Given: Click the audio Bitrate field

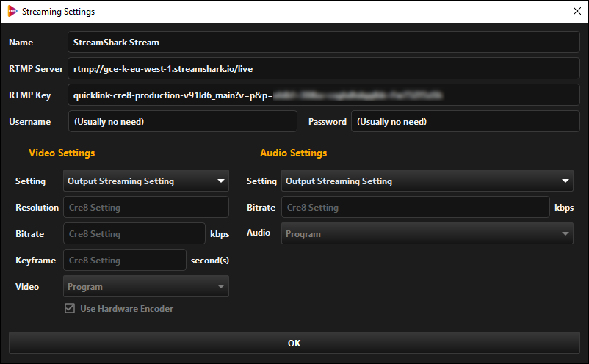Looking at the screenshot, I should click(x=415, y=207).
